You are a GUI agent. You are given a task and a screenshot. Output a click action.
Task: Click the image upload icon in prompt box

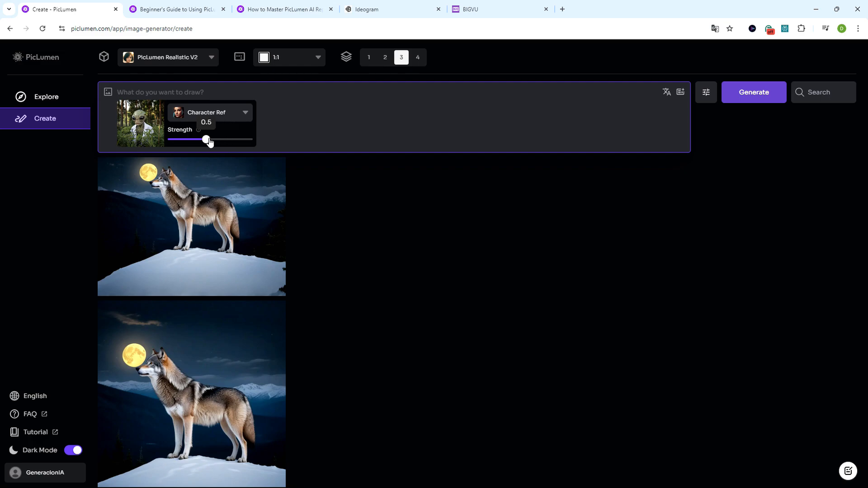coord(108,92)
